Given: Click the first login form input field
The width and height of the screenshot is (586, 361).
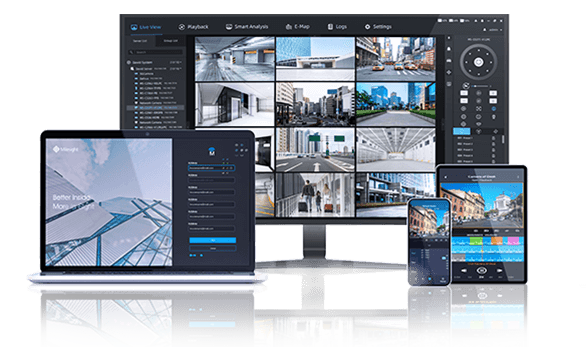Looking at the screenshot, I should (212, 168).
